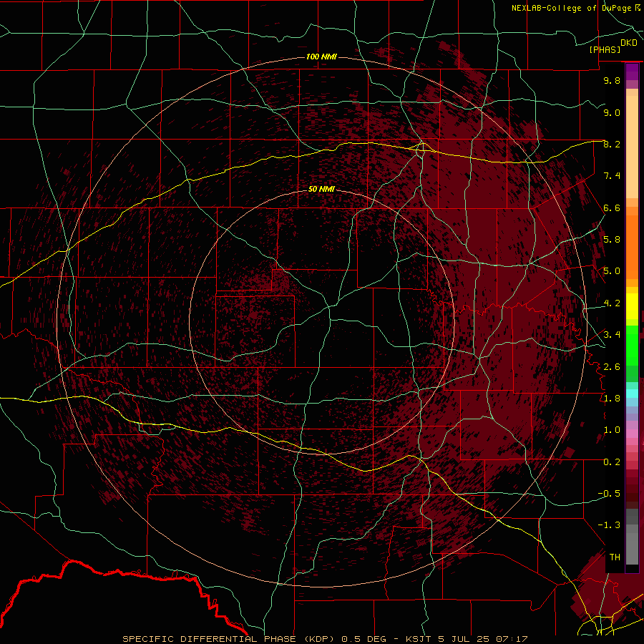
Task: Click the 5.8 scale value
Action: point(612,240)
